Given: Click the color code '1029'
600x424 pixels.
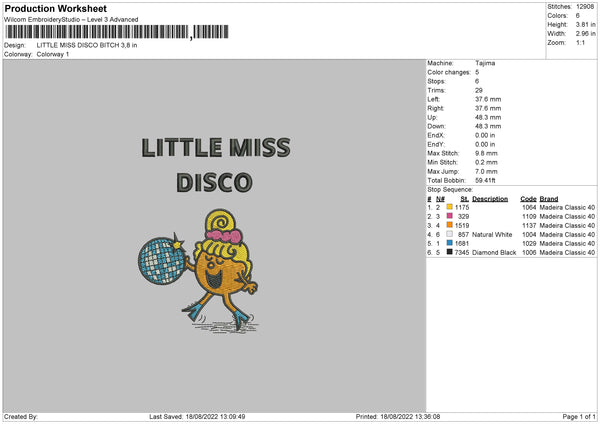Looking at the screenshot, I should (x=529, y=244).
